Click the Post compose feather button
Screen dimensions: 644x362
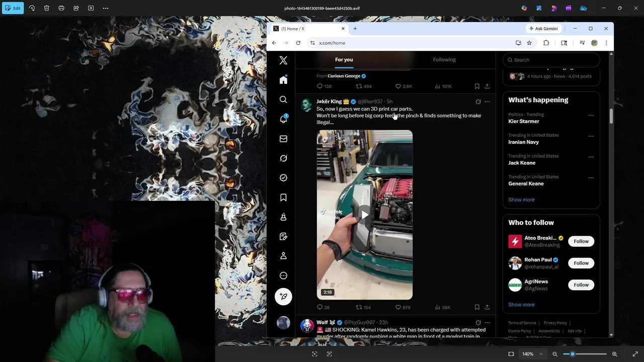283,297
